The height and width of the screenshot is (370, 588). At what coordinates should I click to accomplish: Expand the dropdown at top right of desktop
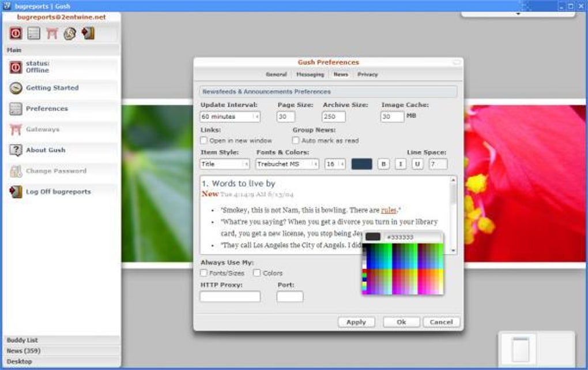click(518, 14)
